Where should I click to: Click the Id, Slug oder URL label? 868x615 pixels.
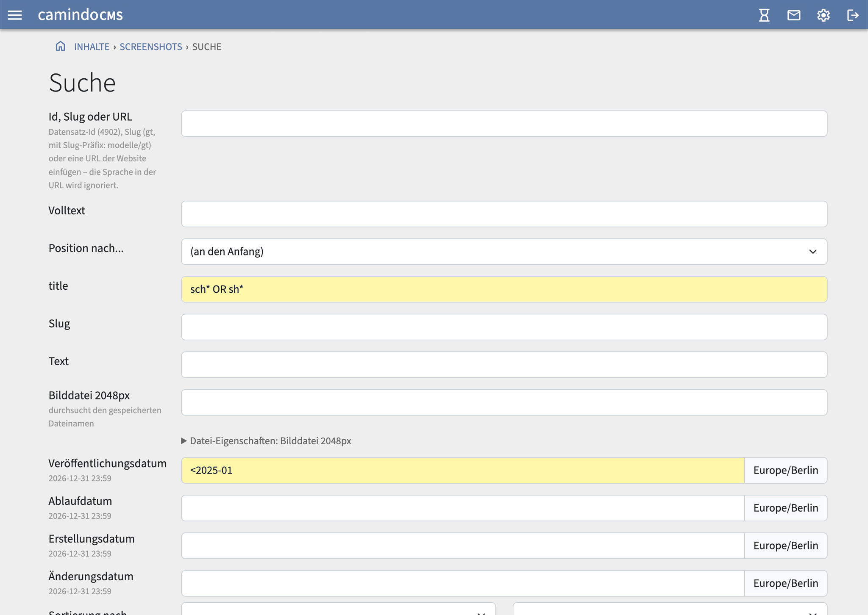coord(90,116)
